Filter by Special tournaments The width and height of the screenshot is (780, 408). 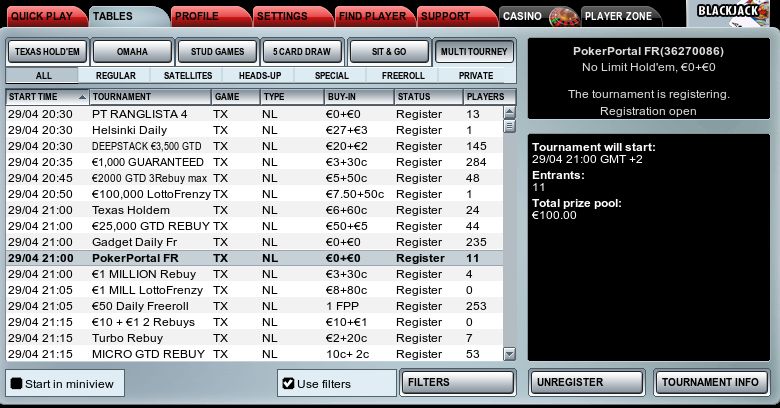coord(331,76)
